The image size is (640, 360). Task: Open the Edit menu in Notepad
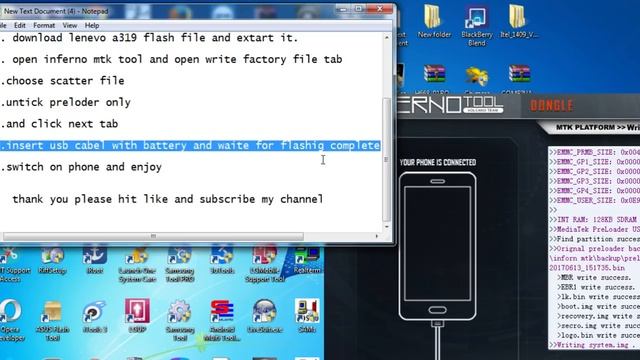point(20,25)
